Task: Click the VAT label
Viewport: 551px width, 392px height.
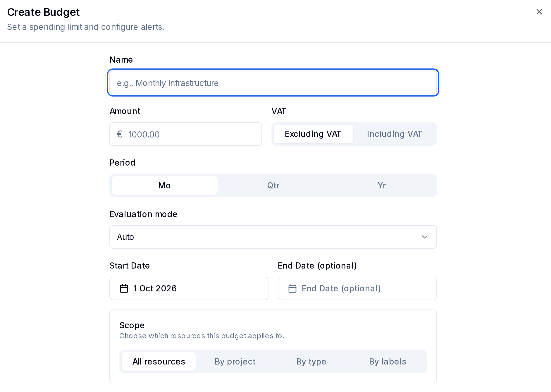Action: tap(279, 111)
